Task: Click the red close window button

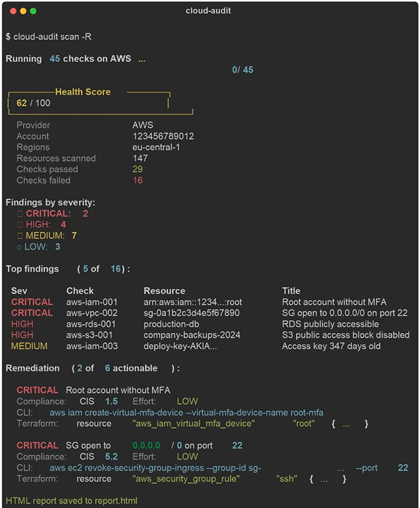Action: tap(12, 11)
